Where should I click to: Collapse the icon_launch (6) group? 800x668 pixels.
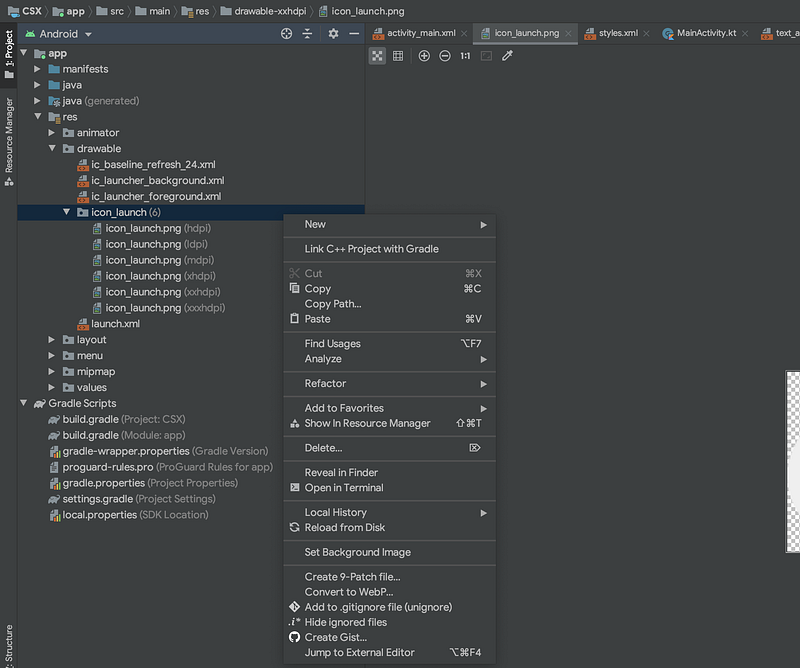click(67, 212)
